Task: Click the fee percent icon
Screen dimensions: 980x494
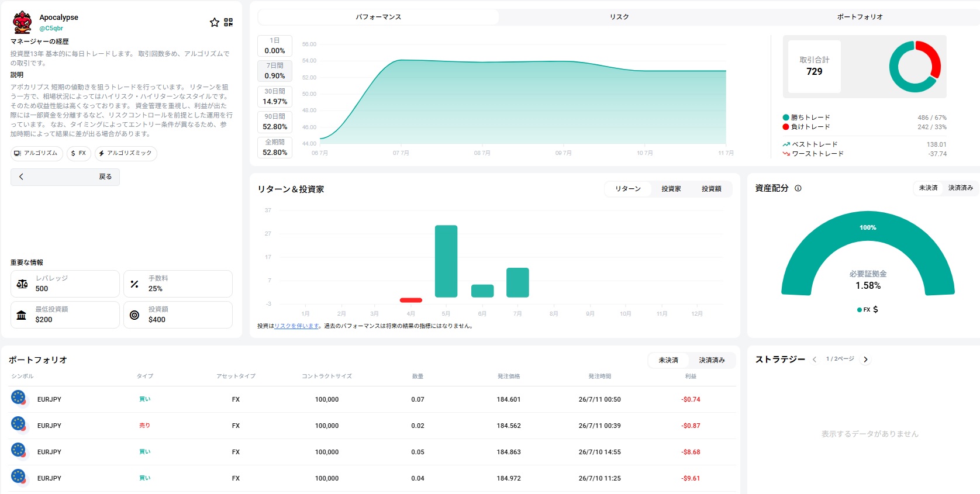Action: [134, 284]
